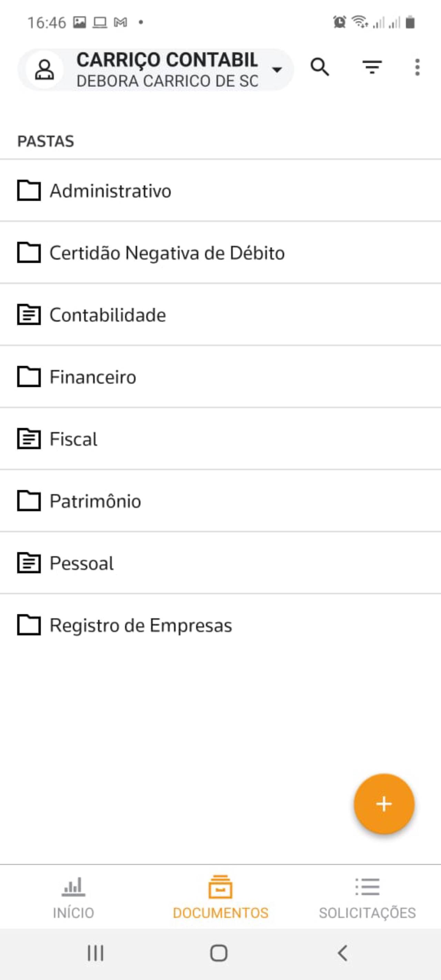The image size is (441, 980).
Task: Click the Fiscal document-folder icon
Action: click(29, 439)
